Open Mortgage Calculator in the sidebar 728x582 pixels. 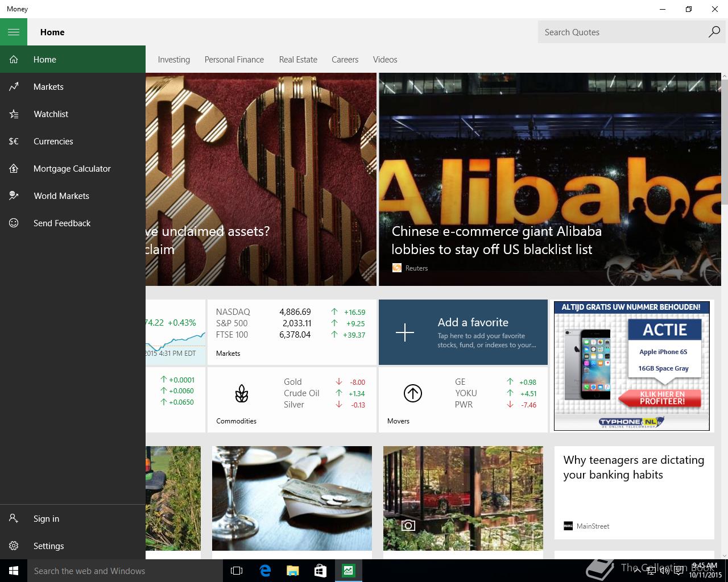(73, 168)
